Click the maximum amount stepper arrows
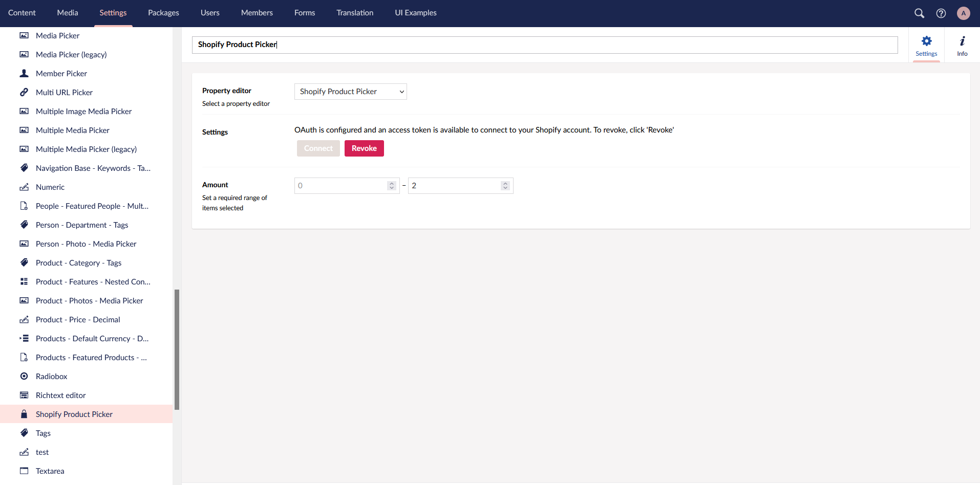Viewport: 980px width, 485px height. click(505, 186)
